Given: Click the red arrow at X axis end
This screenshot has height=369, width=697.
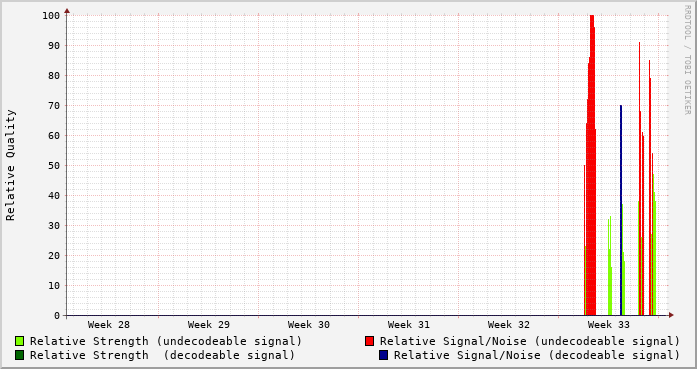Looking at the screenshot, I should pyautogui.click(x=671, y=315).
